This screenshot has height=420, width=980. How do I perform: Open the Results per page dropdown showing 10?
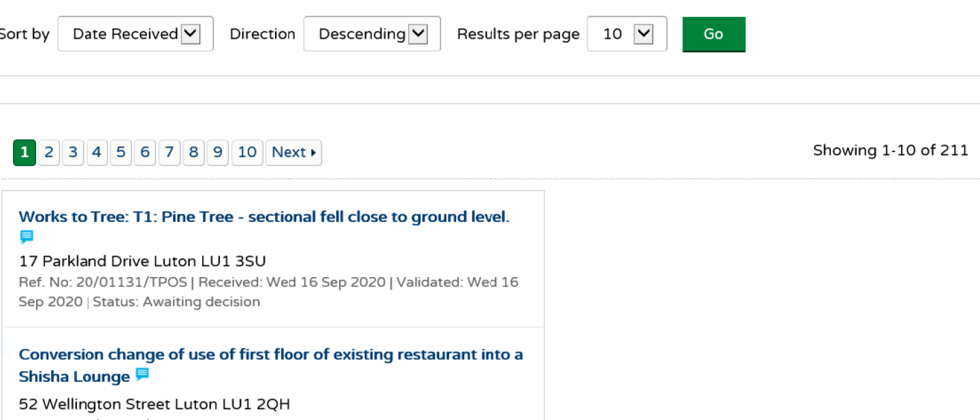626,33
